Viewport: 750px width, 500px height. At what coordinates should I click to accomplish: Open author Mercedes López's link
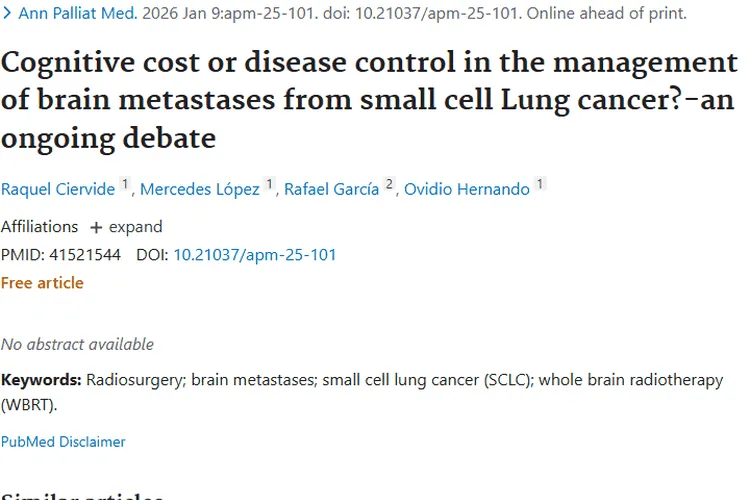coord(199,190)
